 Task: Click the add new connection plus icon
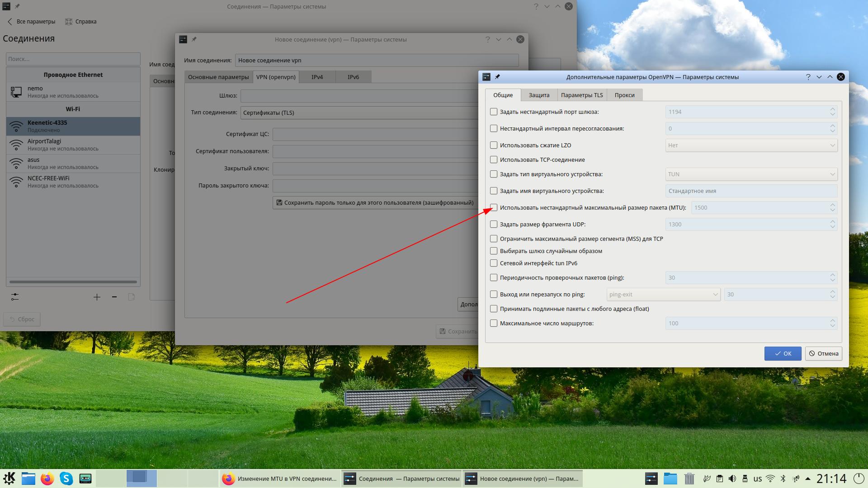tap(97, 297)
